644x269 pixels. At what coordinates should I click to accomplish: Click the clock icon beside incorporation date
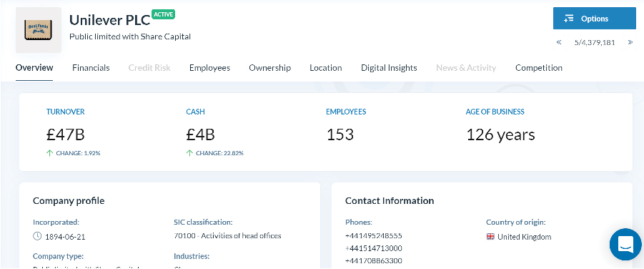coord(37,236)
